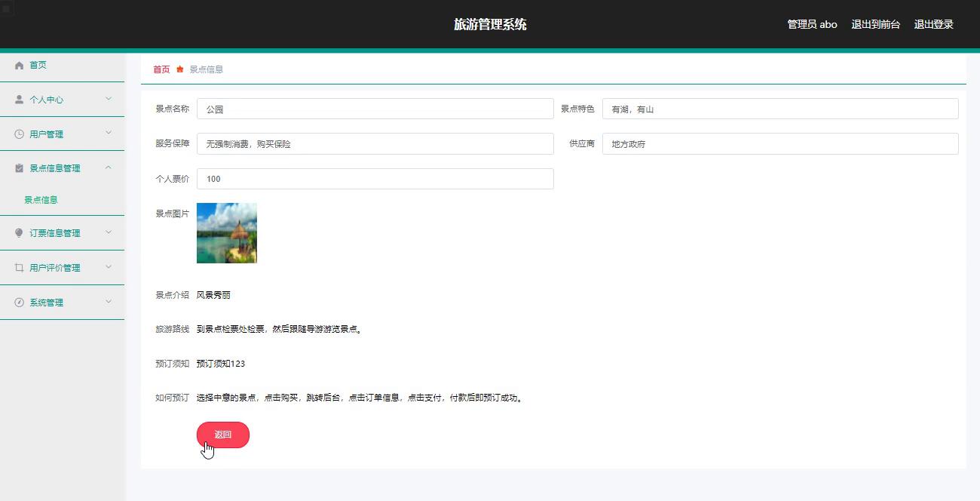Click the scenic spot image thumbnail
Viewport: 980px width, 501px height.
(x=226, y=232)
